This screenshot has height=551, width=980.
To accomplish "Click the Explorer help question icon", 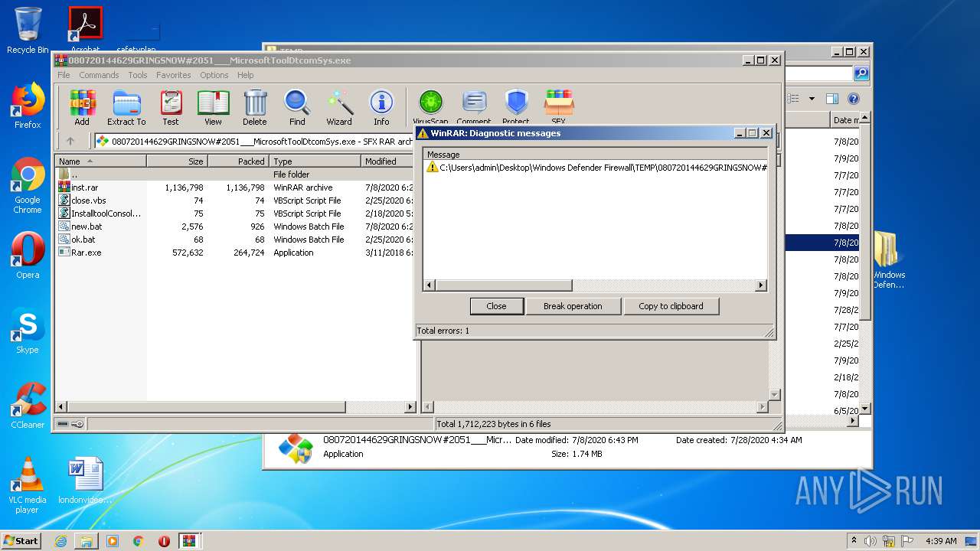I will point(854,99).
